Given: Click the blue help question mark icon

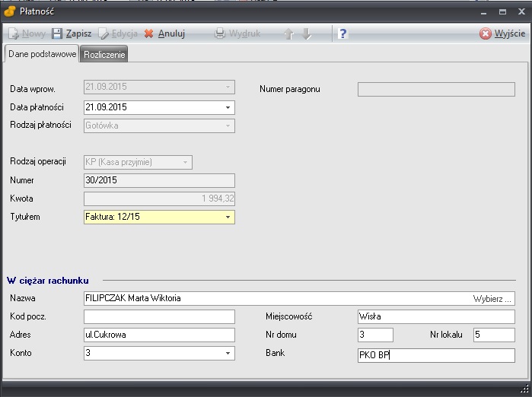Looking at the screenshot, I should pyautogui.click(x=343, y=33).
